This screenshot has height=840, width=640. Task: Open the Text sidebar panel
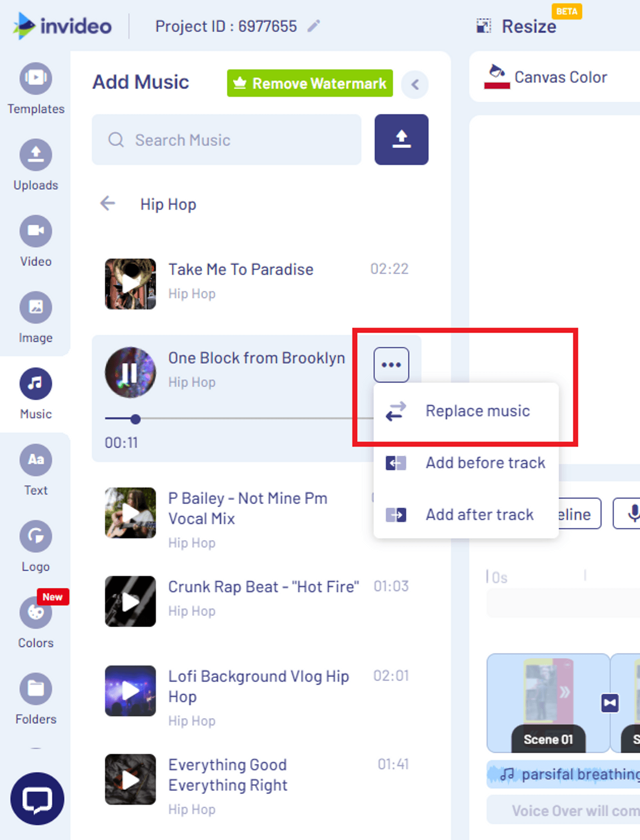tap(36, 470)
